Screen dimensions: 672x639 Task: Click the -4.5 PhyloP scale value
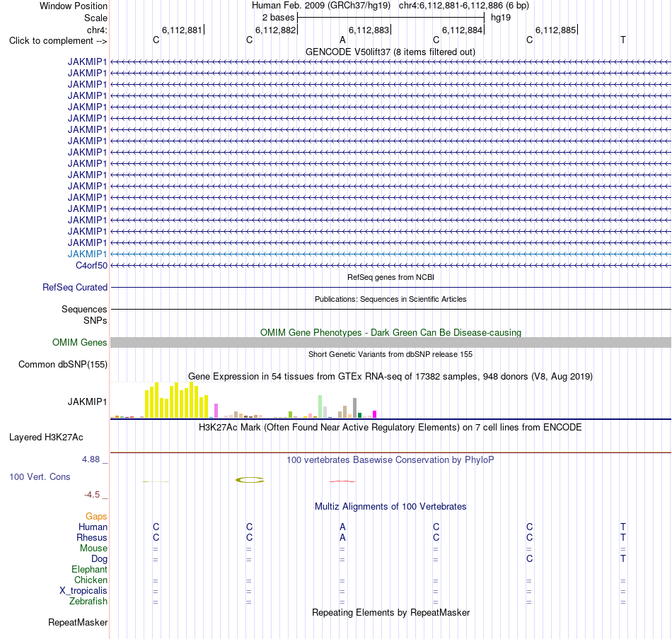tap(92, 495)
